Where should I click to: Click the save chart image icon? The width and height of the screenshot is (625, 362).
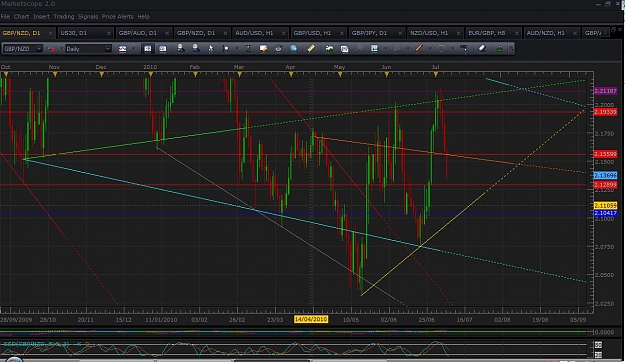tap(374, 48)
